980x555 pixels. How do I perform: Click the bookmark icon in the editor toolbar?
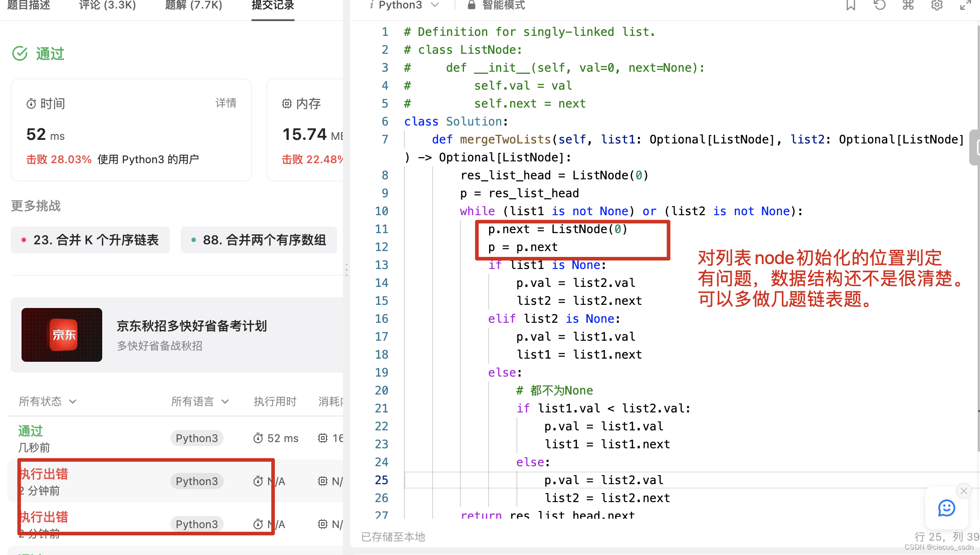[x=850, y=5]
